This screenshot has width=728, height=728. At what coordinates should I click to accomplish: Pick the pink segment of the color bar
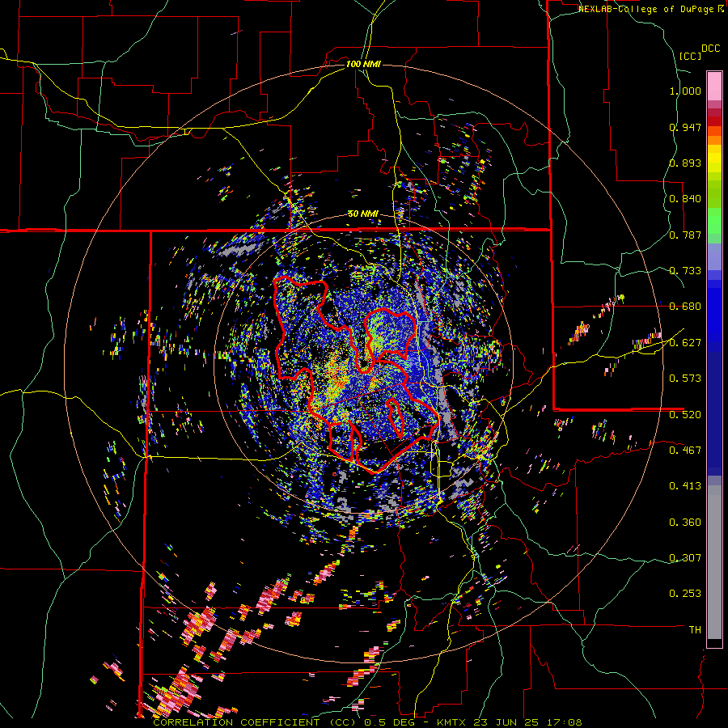714,86
